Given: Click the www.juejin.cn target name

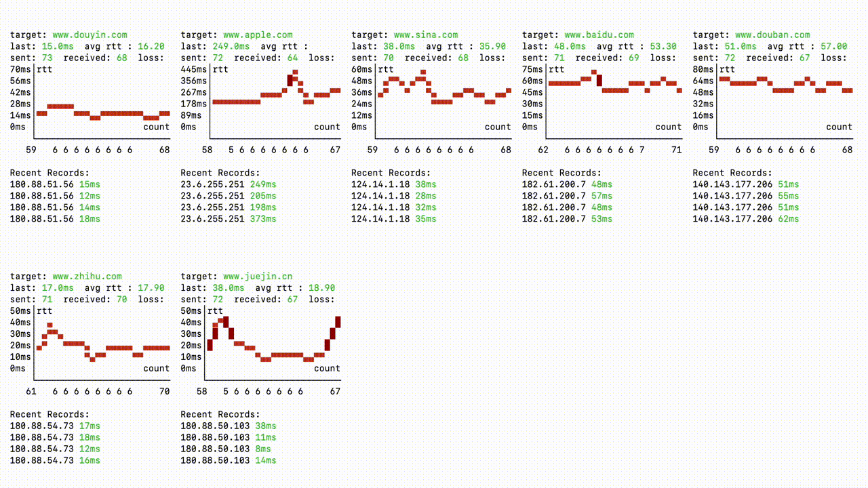Looking at the screenshot, I should [258, 276].
